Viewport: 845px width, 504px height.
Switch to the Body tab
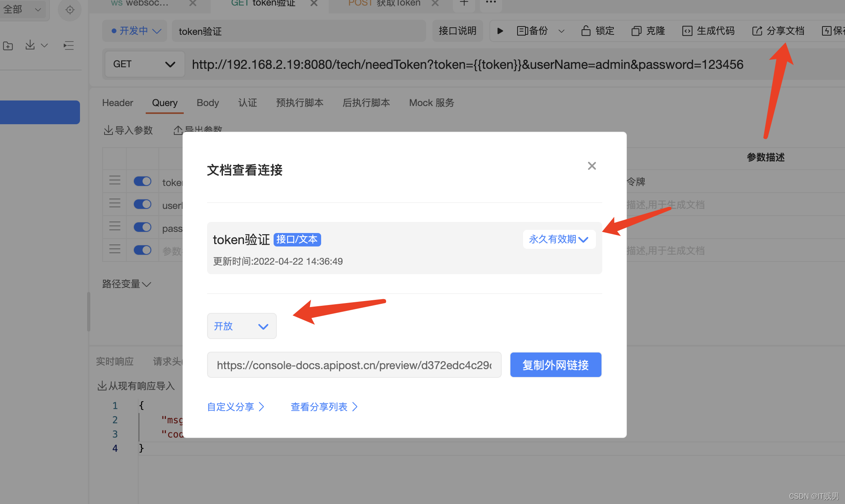(x=207, y=103)
